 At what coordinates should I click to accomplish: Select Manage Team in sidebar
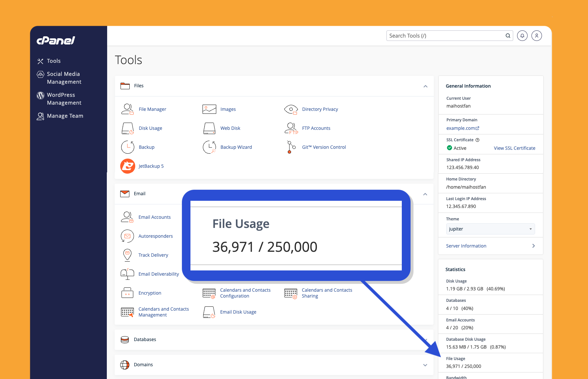point(65,116)
